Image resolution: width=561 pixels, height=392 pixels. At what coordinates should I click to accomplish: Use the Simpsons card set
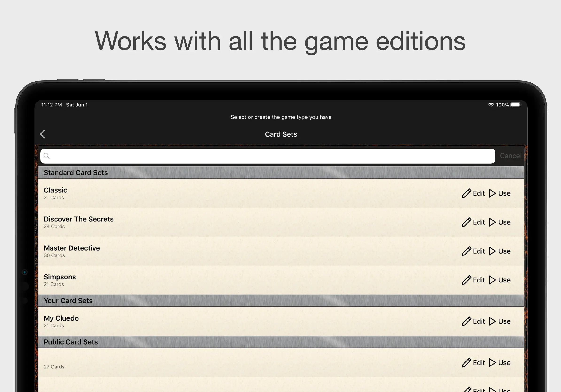click(500, 280)
